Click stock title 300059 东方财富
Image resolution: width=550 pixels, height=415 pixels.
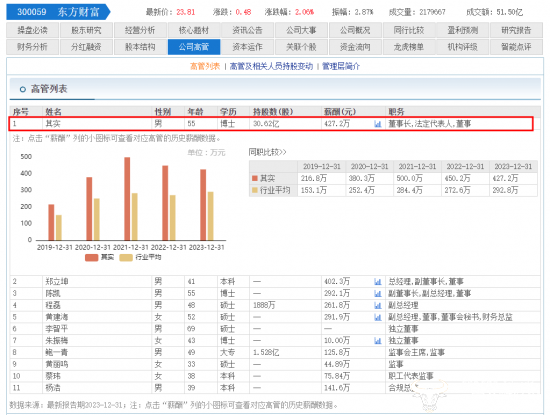click(58, 12)
